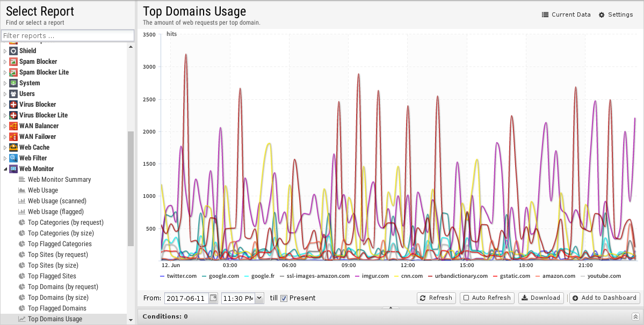Expand the Web Filter tree node arrow
The height and width of the screenshot is (325, 644).
(5, 158)
